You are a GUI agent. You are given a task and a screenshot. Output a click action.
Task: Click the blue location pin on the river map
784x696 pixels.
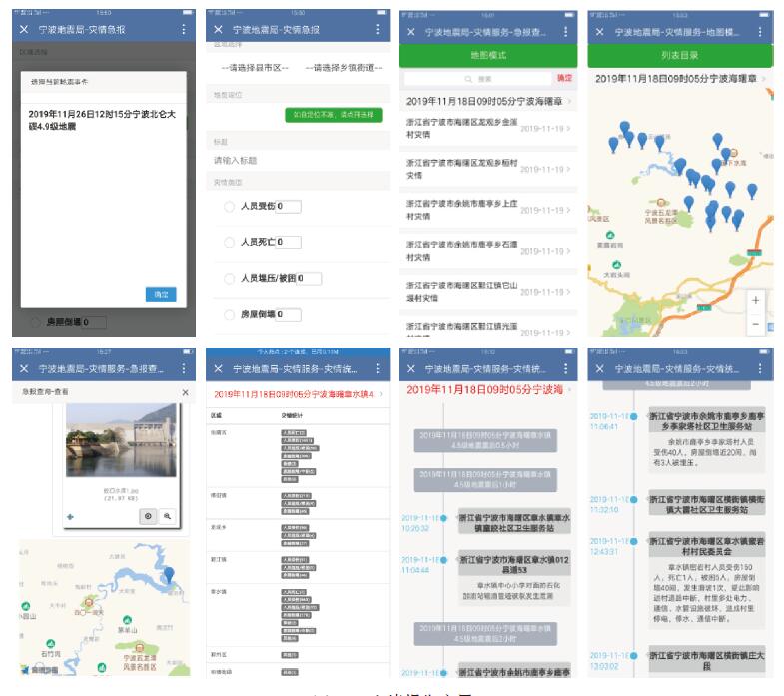[169, 574]
